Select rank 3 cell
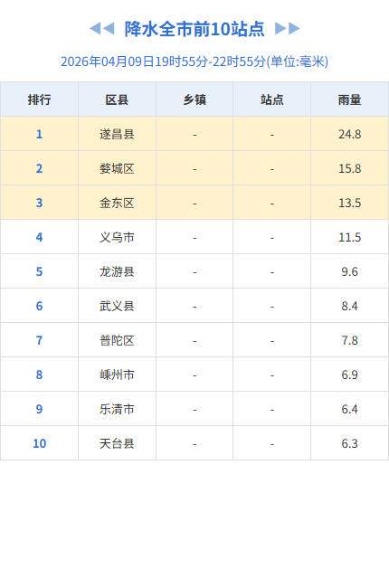The image size is (389, 588). (40, 203)
